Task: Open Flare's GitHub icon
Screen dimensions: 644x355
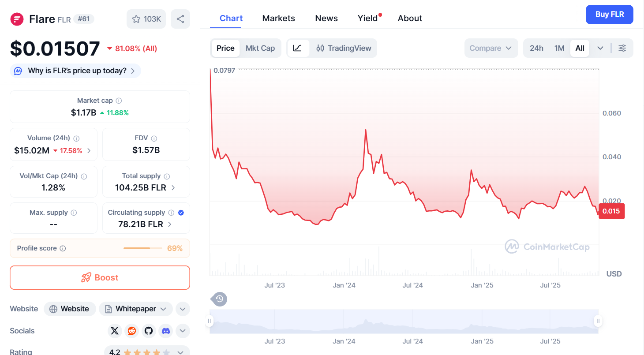Action: coord(149,331)
